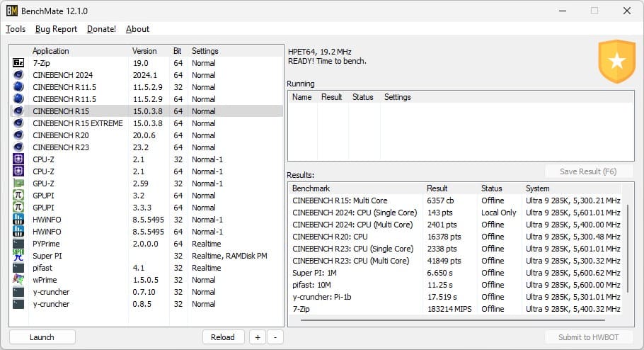The image size is (644, 350).
Task: Open the Tools menu
Action: [x=16, y=29]
